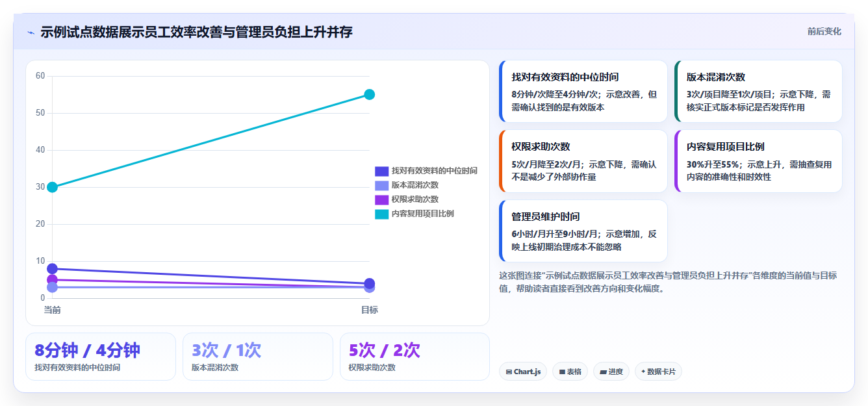Click the 数据卡片 tag chip
The width and height of the screenshot is (868, 406).
coord(658,372)
